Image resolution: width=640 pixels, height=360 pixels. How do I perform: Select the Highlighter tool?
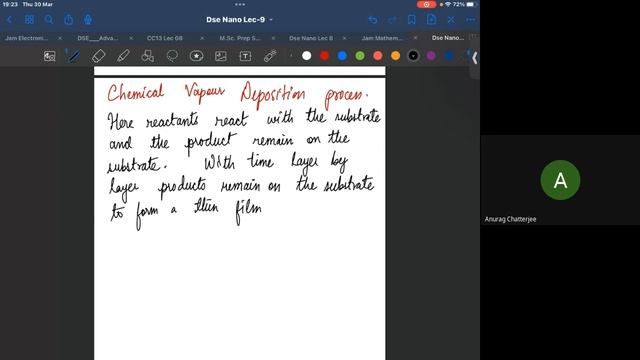click(x=123, y=56)
